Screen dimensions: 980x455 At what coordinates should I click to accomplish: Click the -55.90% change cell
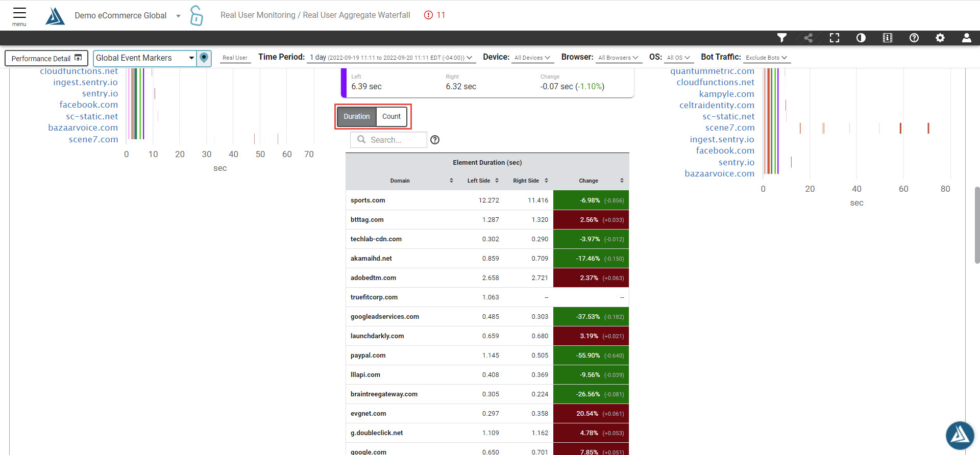tap(591, 355)
